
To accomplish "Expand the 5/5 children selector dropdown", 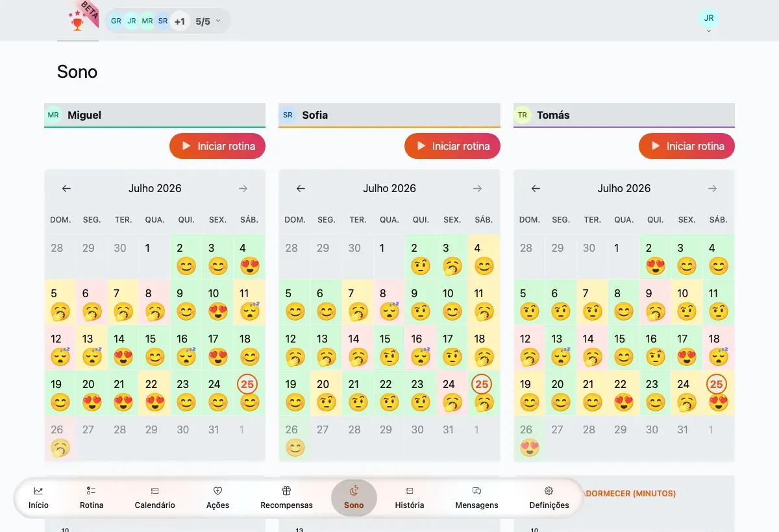I will tap(208, 21).
